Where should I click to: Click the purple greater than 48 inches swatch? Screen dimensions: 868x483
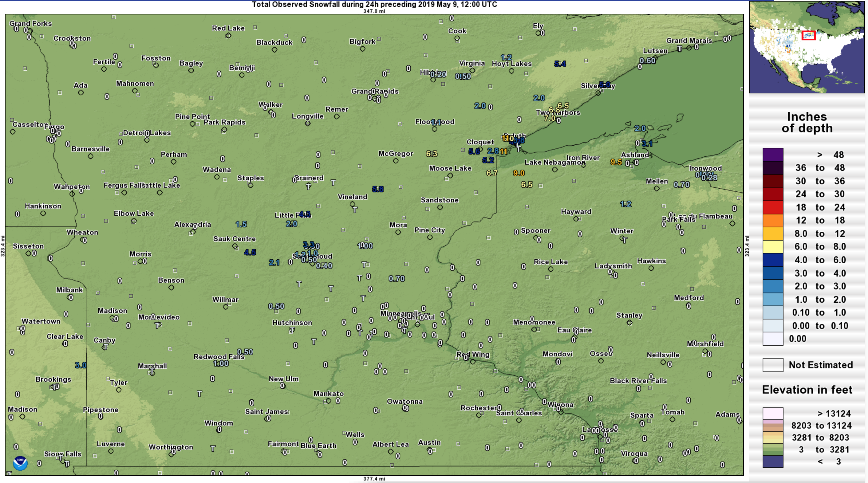(773, 155)
